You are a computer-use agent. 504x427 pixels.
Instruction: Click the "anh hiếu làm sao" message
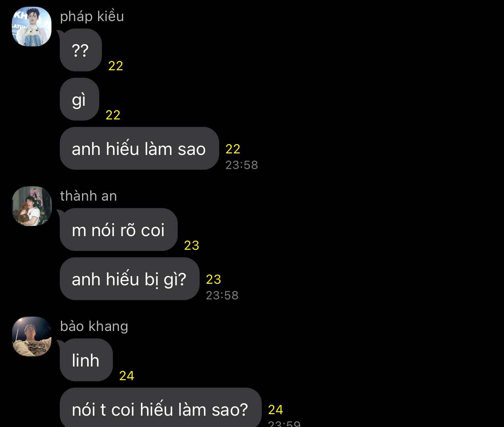coord(139,148)
